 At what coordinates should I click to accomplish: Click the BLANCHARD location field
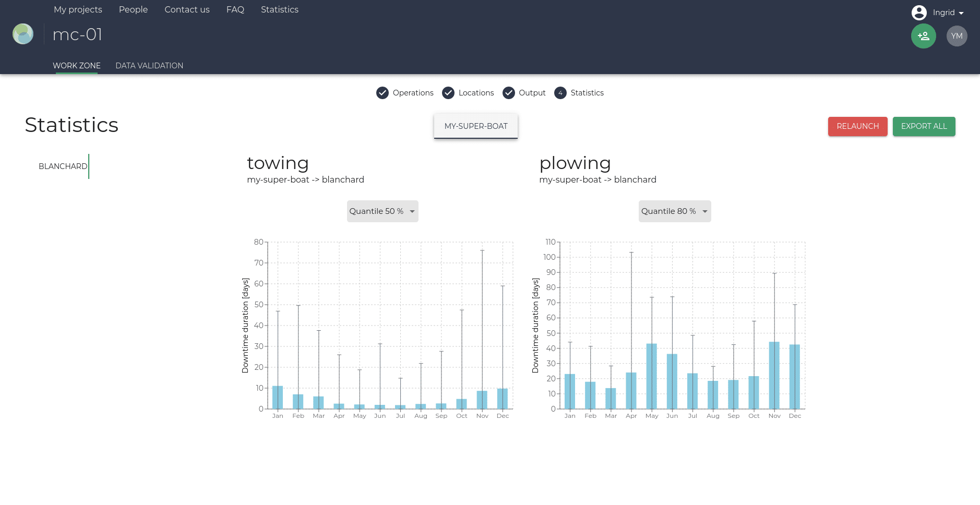tap(63, 166)
